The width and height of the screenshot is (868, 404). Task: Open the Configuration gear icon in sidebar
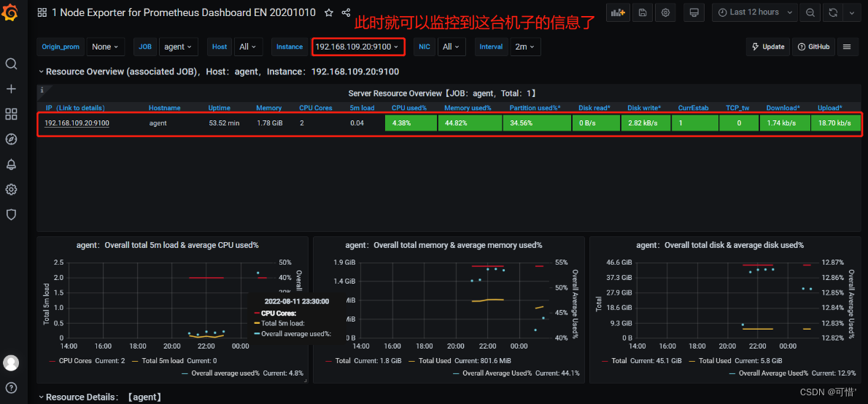coord(11,190)
